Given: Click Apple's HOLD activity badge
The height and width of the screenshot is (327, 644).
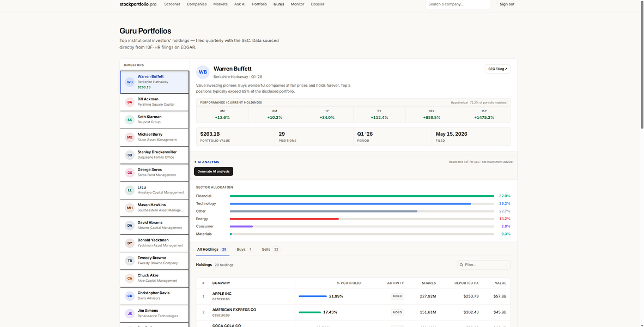Looking at the screenshot, I should point(397,296).
